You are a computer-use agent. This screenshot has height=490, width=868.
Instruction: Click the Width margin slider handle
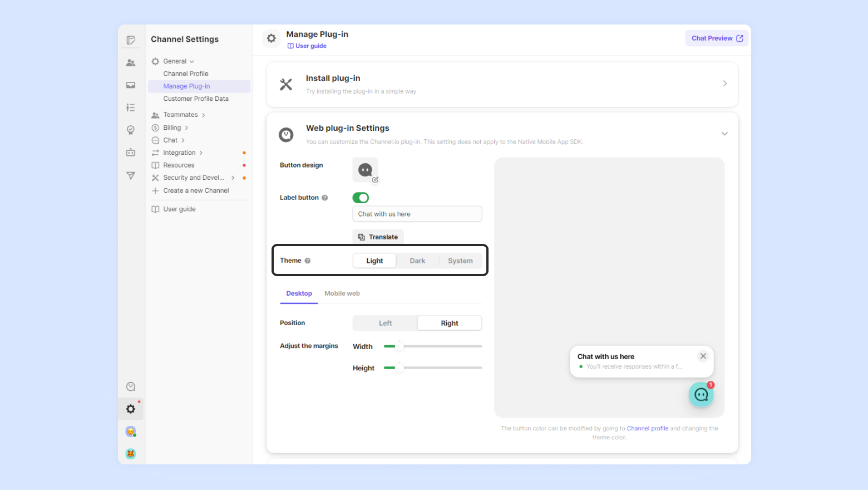coord(399,346)
